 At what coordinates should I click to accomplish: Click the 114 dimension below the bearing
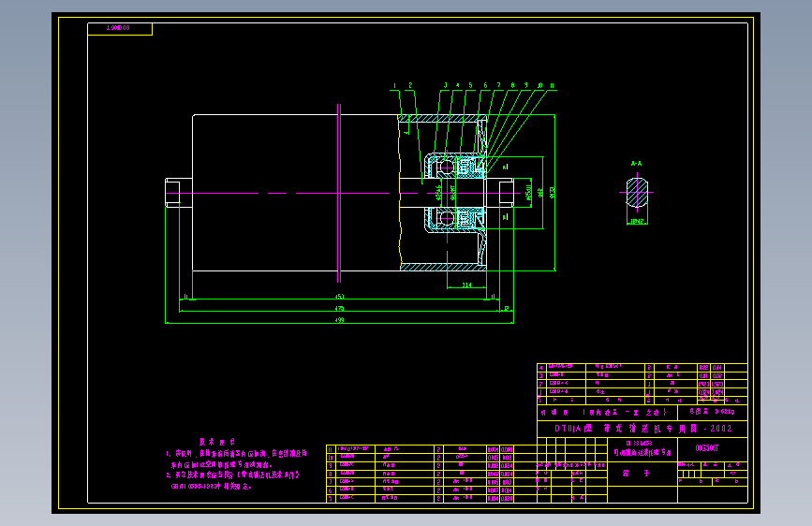click(466, 285)
